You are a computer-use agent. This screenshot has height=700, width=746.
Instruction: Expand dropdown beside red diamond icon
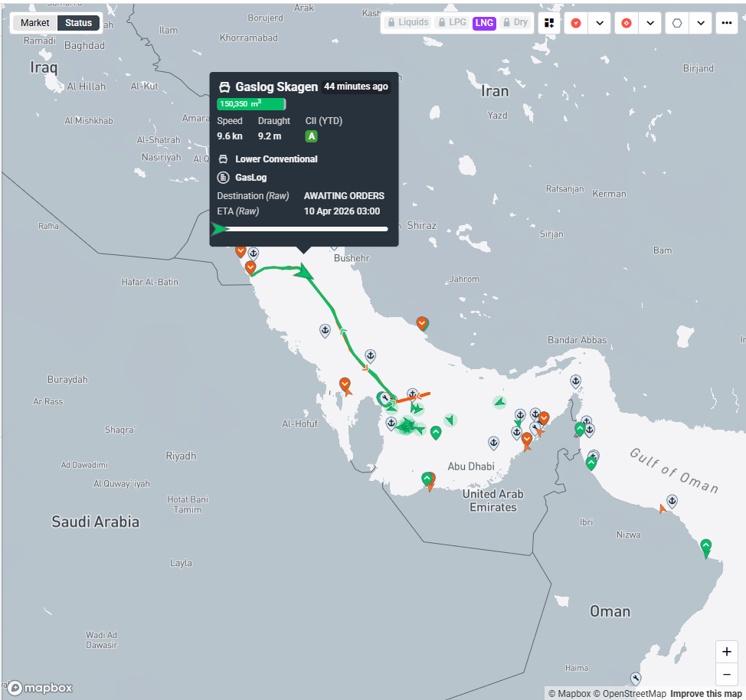tap(650, 23)
